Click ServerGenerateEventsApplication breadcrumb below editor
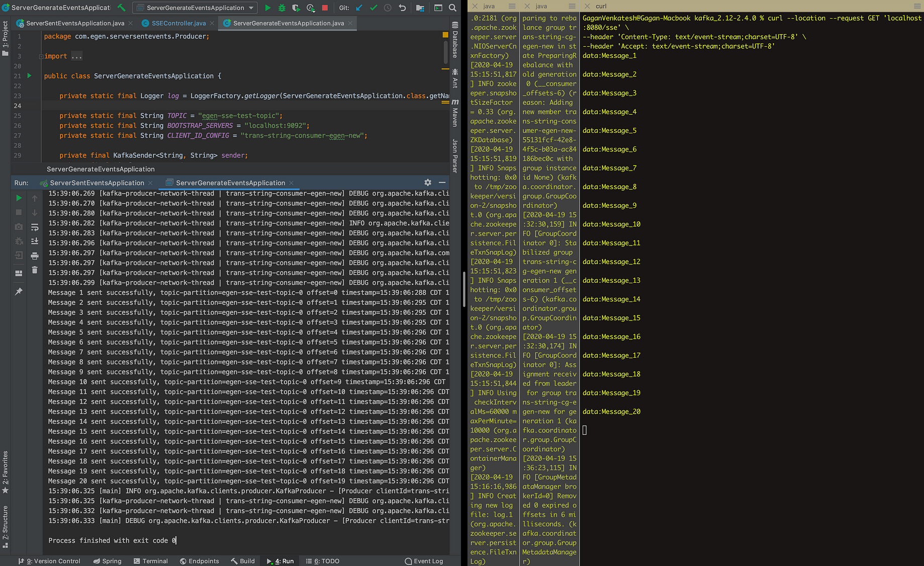This screenshot has width=924, height=566. pos(101,169)
